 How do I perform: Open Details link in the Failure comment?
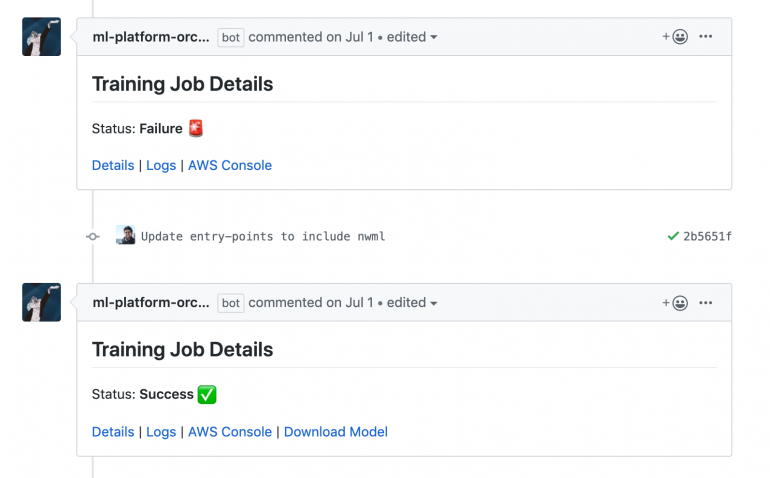coord(113,166)
